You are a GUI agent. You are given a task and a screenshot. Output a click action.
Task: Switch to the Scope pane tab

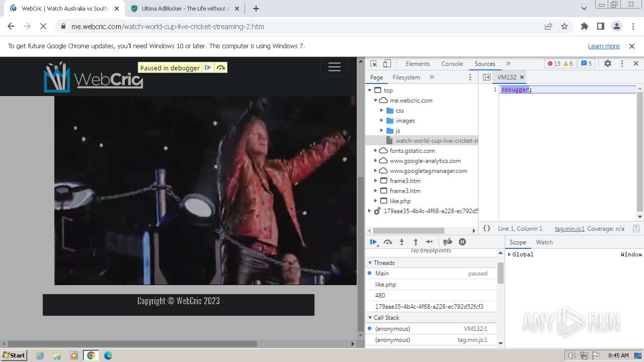point(518,242)
